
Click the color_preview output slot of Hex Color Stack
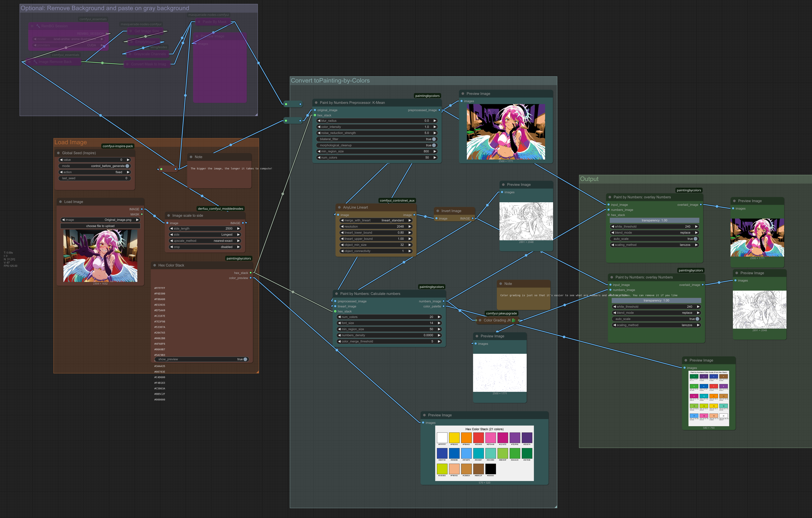coord(251,278)
